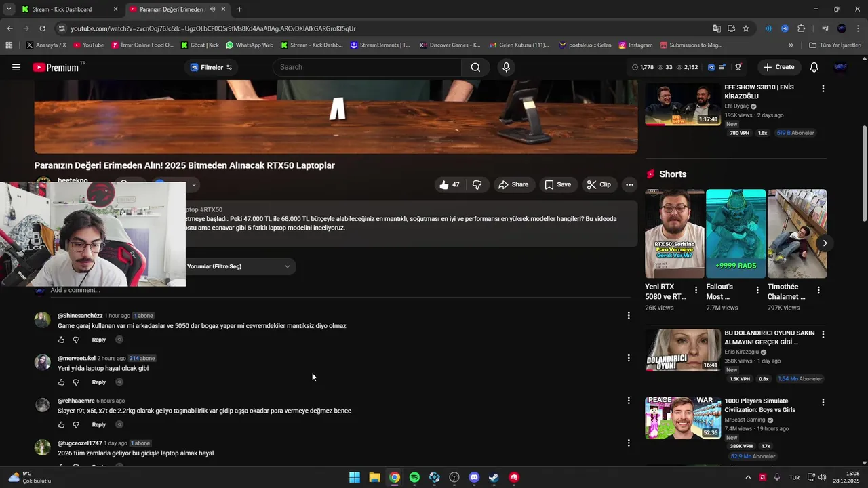Open YouTube notifications bell
This screenshot has width=868, height=488.
[814, 67]
